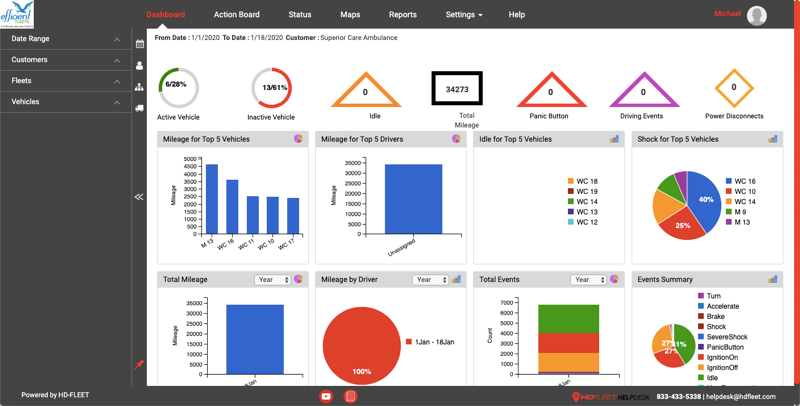800x406 pixels.
Task: Click the WC 18 legend swatch in Idle chart
Action: point(570,181)
